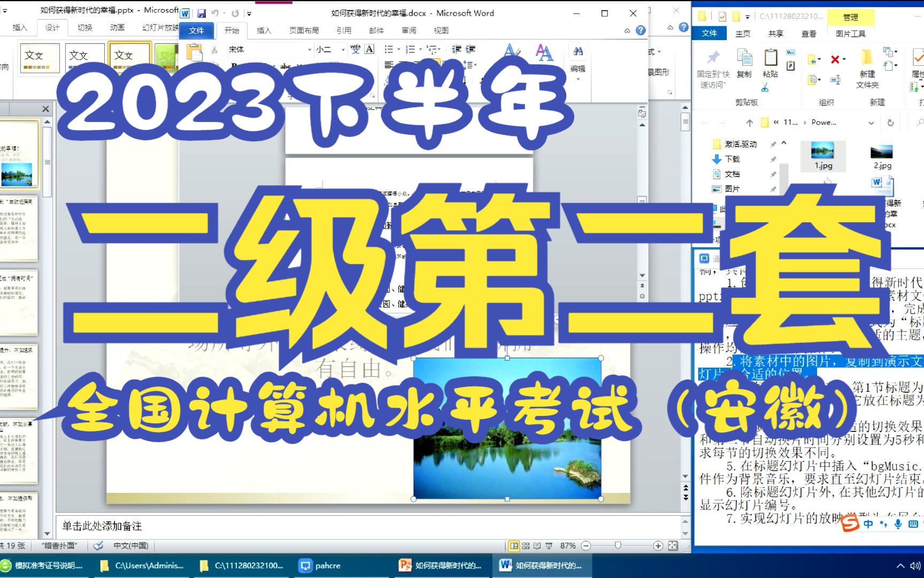
Task: Apply multilevel list in Word
Action: [432, 49]
